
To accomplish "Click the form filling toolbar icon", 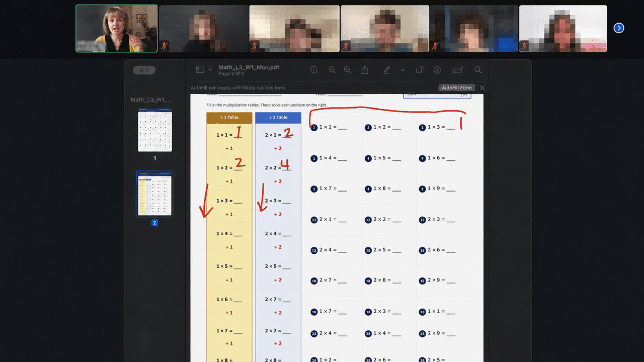I will point(457,70).
